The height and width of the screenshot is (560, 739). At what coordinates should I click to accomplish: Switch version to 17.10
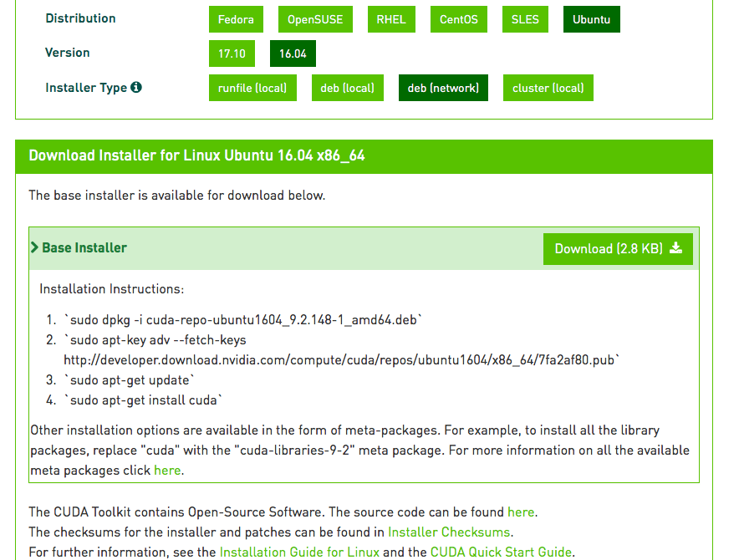[x=232, y=53]
